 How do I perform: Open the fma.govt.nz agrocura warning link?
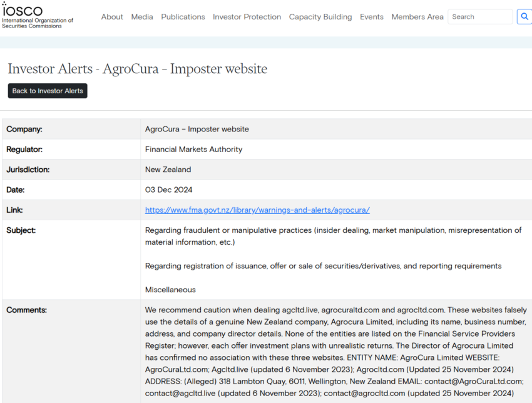pyautogui.click(x=257, y=210)
